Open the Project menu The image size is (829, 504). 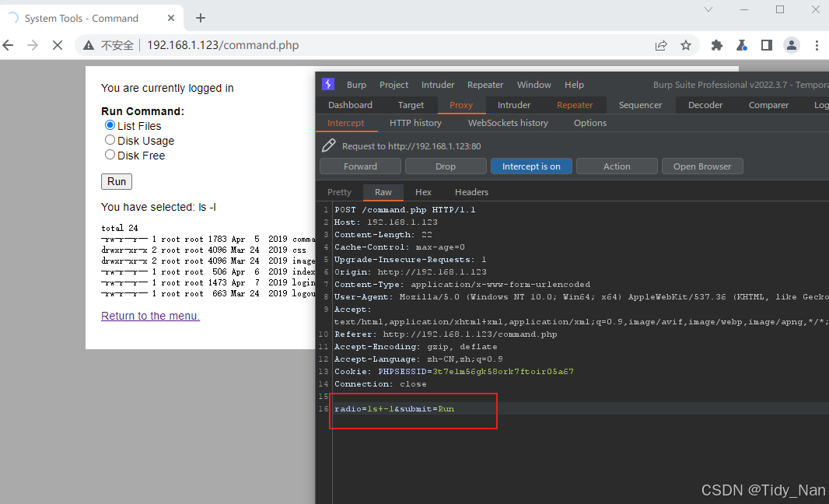pyautogui.click(x=394, y=85)
